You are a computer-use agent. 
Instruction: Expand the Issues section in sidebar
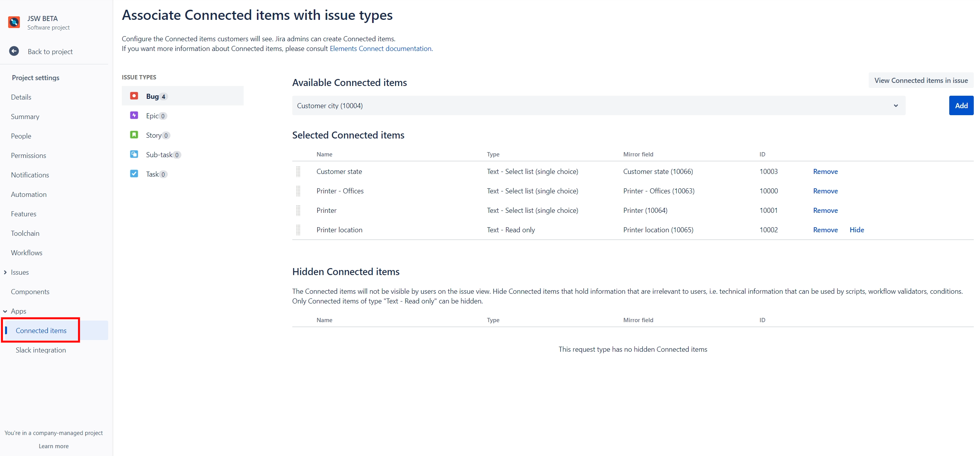5,272
